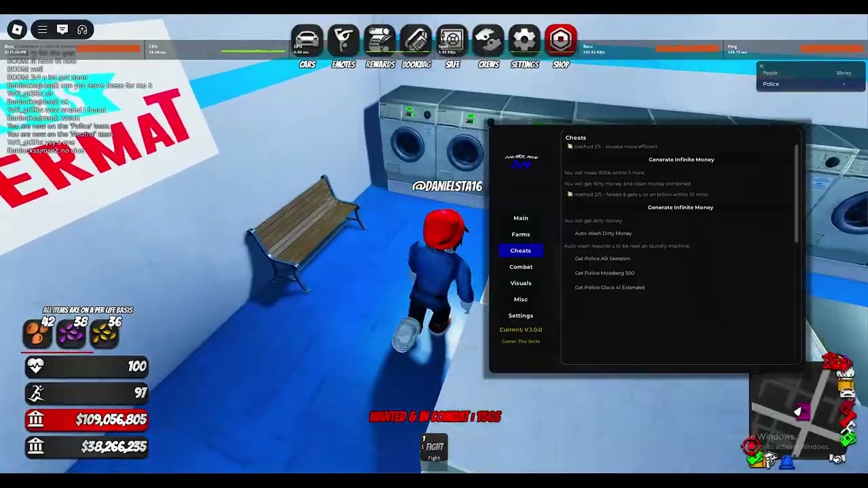The image size is (868, 488).
Task: Click the 'Cheats' panel heading
Action: 576,138
